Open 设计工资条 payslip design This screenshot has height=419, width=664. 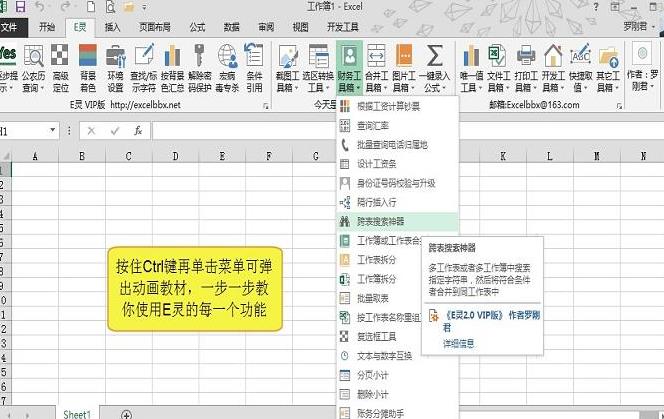[377, 164]
